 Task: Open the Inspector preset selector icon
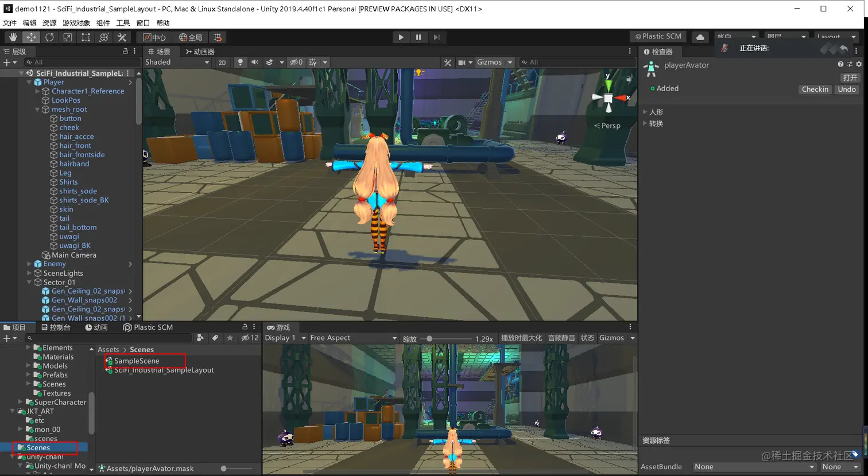850,64
